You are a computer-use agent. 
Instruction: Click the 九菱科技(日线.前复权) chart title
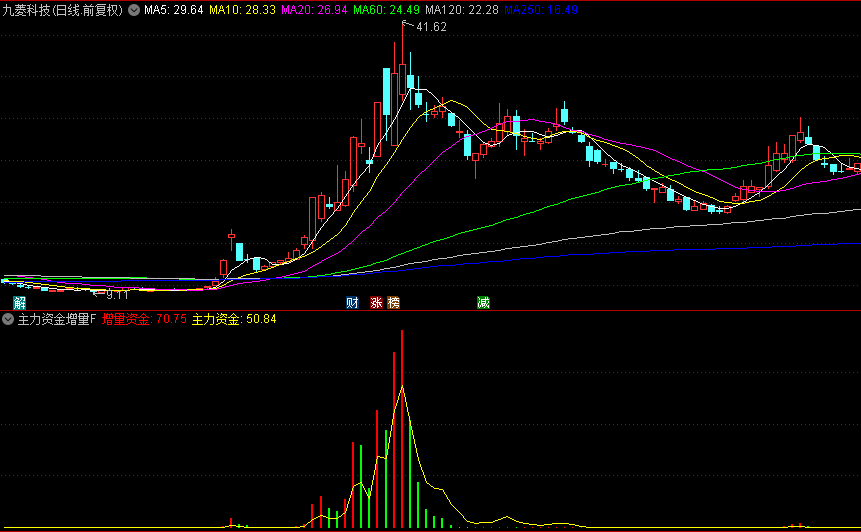coord(62,10)
